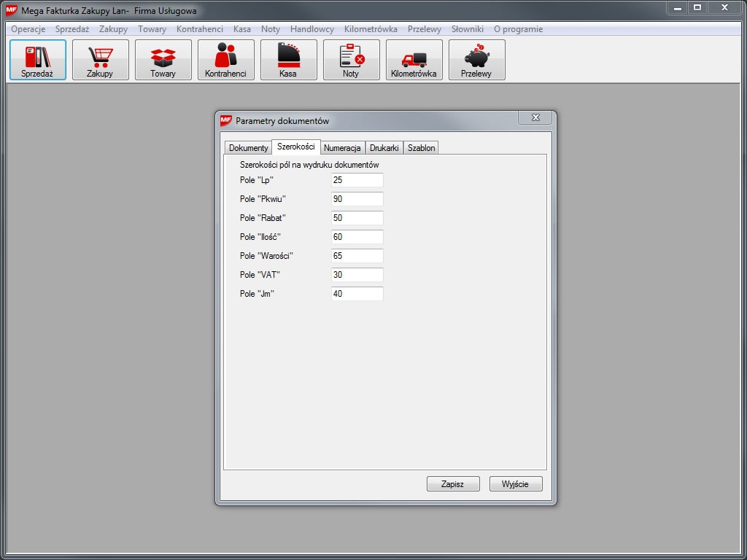
Task: Open the Kasa cash register icon
Action: click(289, 60)
